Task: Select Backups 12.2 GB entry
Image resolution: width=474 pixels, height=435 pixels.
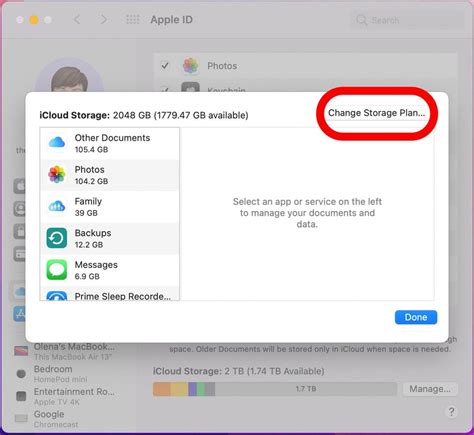Action: (x=110, y=238)
